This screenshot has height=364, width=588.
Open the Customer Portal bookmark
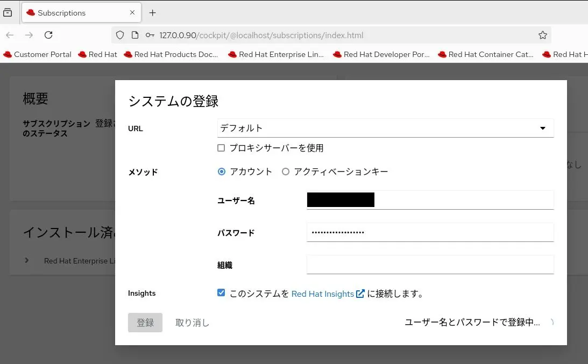(x=37, y=54)
